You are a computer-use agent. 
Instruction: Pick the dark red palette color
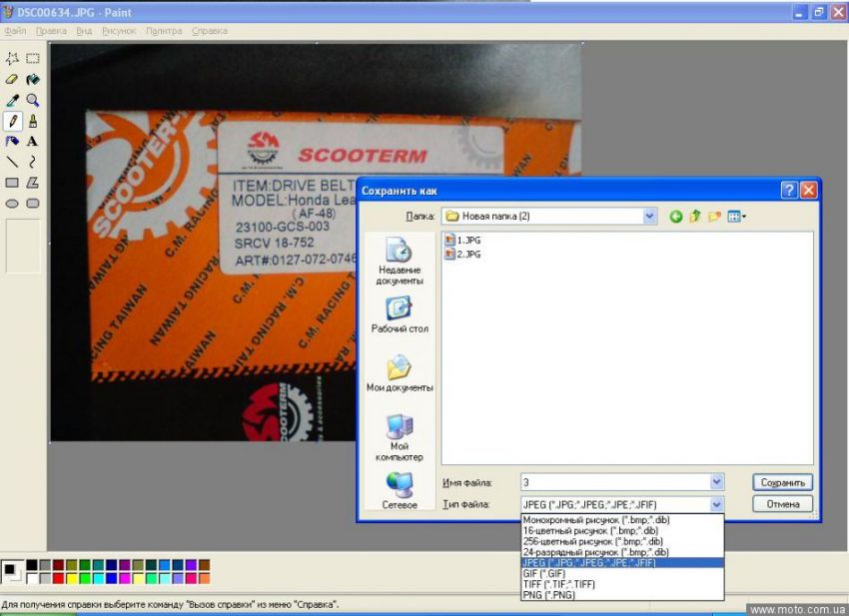59,565
